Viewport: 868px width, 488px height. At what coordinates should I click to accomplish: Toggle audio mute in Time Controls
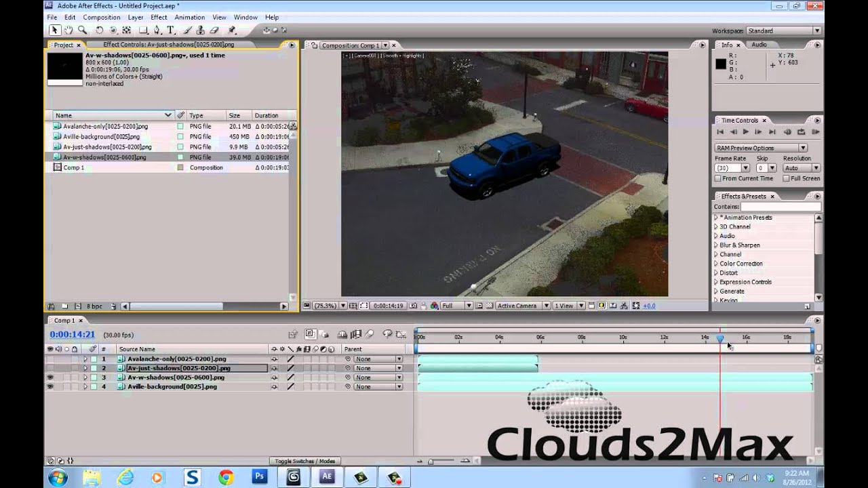click(x=787, y=131)
